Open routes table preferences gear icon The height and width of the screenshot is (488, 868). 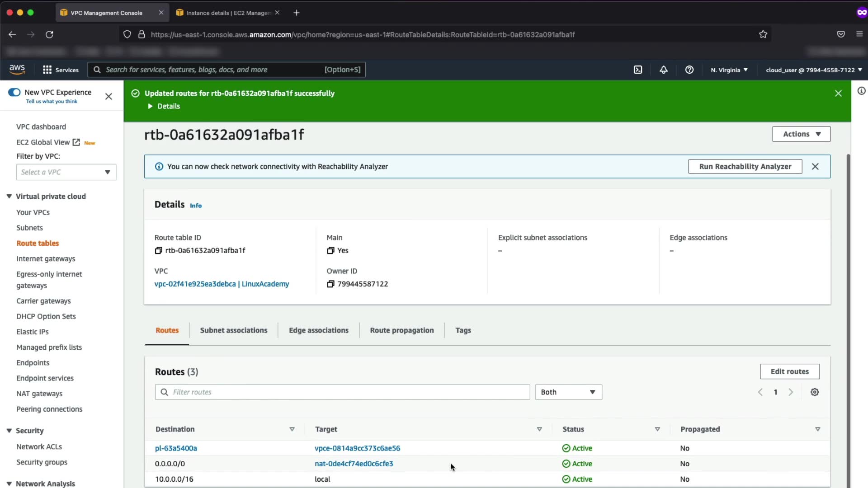814,392
